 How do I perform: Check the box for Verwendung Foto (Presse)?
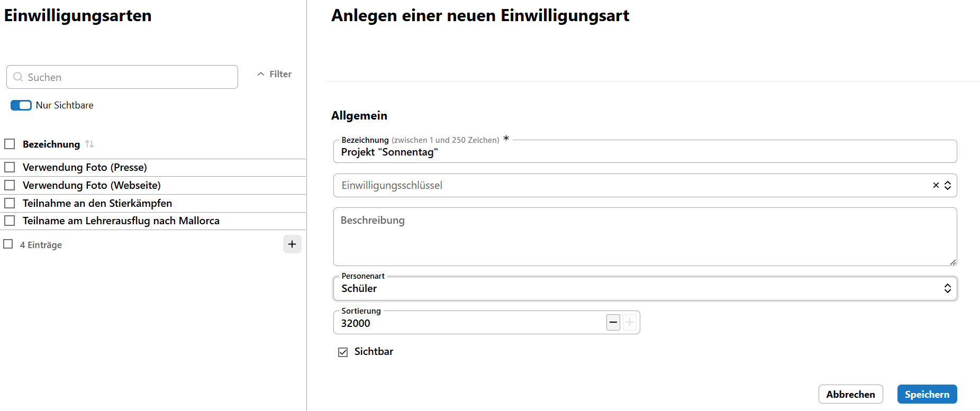(10, 167)
